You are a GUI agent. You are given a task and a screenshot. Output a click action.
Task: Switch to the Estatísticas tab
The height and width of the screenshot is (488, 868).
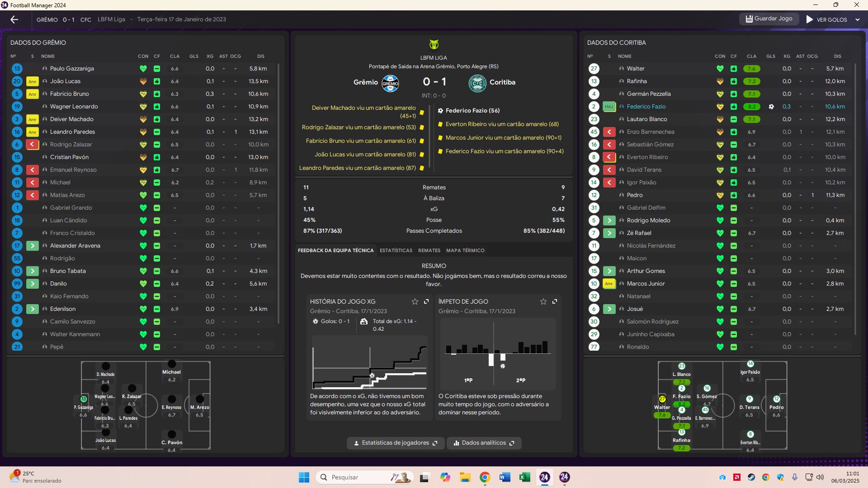[x=396, y=250]
